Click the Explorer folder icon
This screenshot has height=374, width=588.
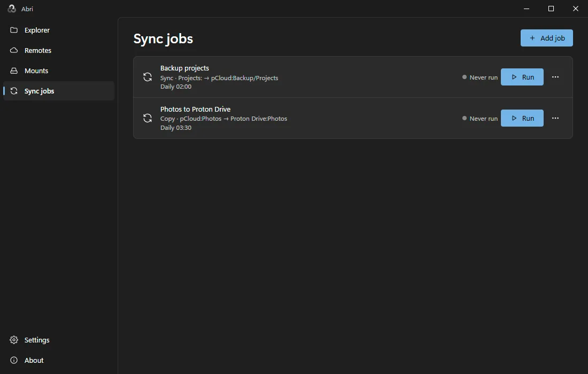click(x=14, y=30)
